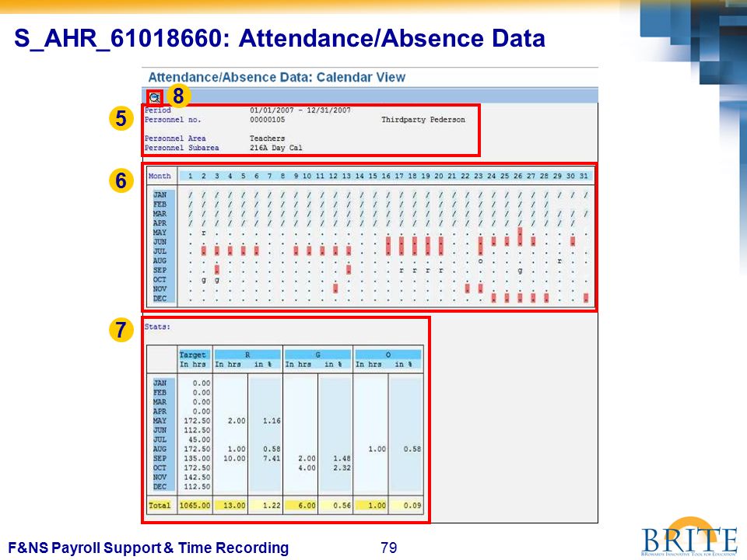This screenshot has width=747, height=560.
Task: Click OCT G hours value 4.00
Action: click(307, 467)
